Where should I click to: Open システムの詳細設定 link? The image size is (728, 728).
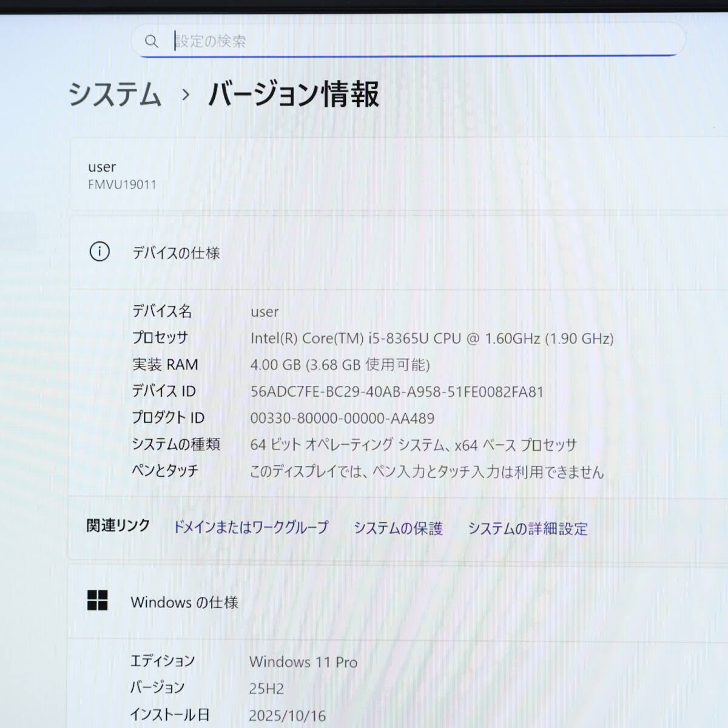click(x=528, y=529)
